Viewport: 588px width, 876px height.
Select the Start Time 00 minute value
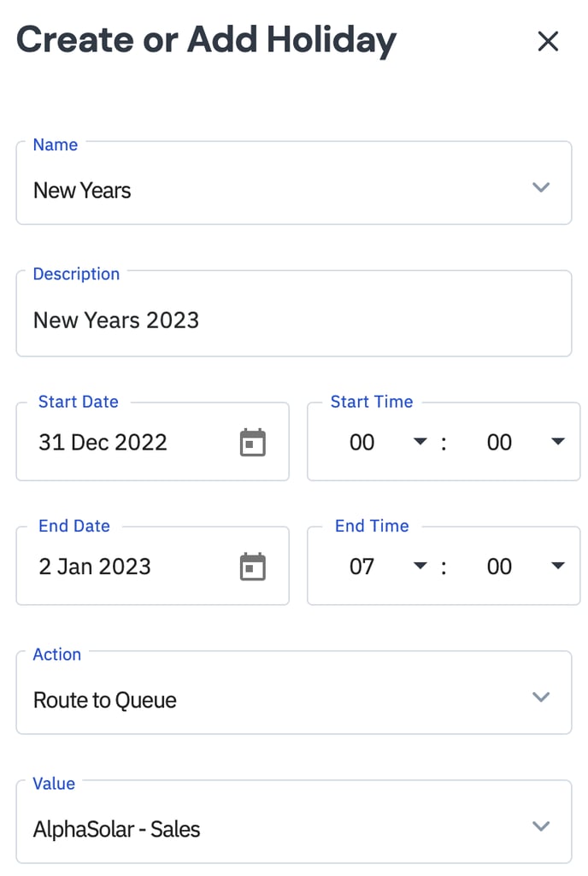(499, 443)
